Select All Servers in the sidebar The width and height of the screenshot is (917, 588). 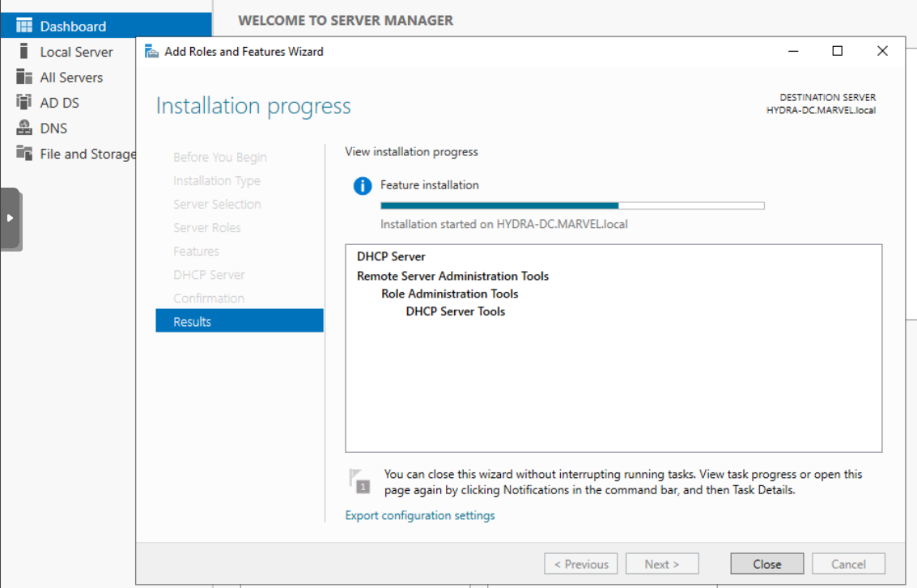[71, 78]
